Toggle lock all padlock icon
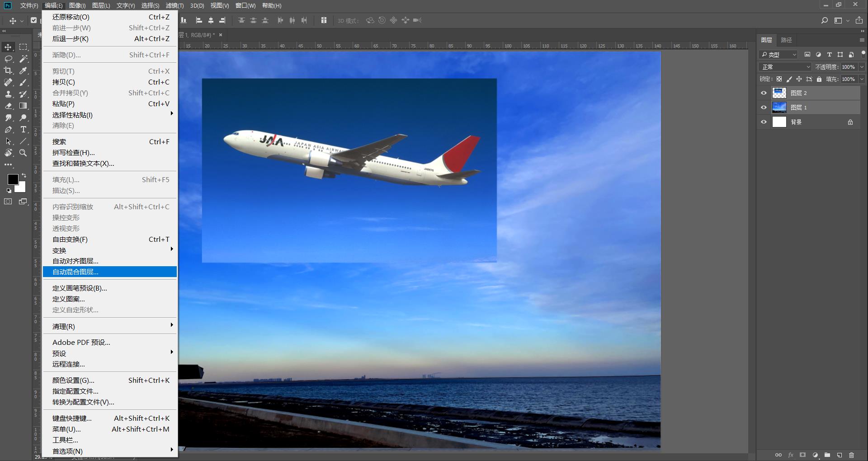Image resolution: width=868 pixels, height=461 pixels. click(x=819, y=79)
